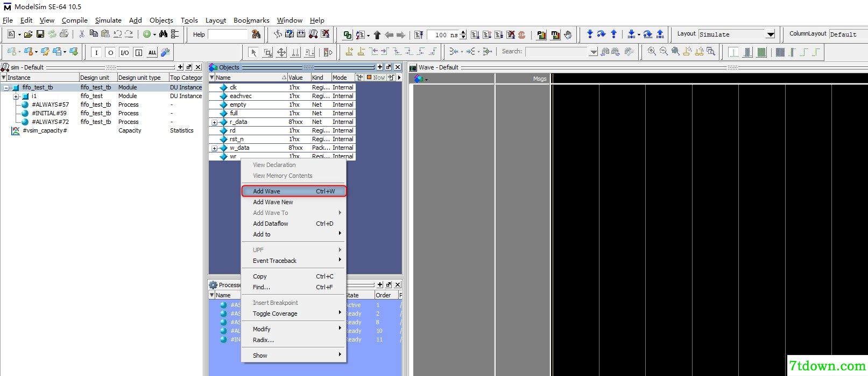Open the Layout Simulate dropdown arrow
The width and height of the screenshot is (868, 376).
click(x=770, y=34)
